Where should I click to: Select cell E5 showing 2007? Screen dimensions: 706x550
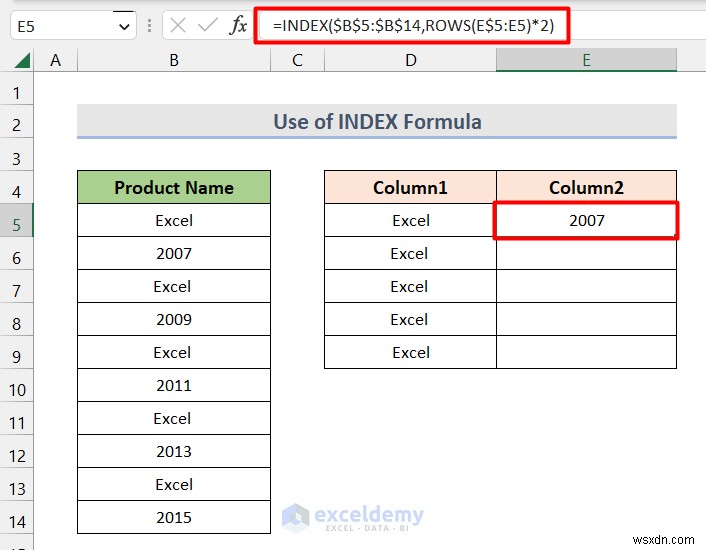pos(586,221)
